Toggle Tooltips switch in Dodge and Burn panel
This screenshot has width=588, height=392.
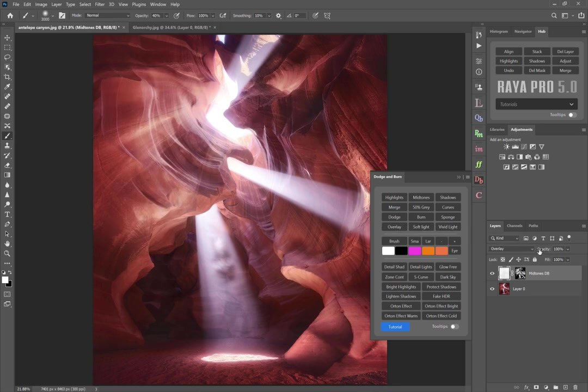(x=454, y=327)
